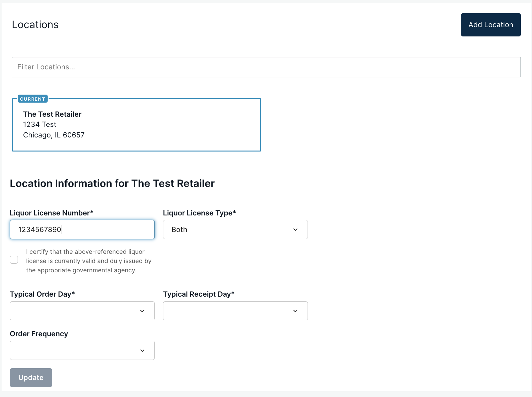532x397 pixels.
Task: Click the chevron on Typical Receipt Day selector
Action: click(x=295, y=311)
